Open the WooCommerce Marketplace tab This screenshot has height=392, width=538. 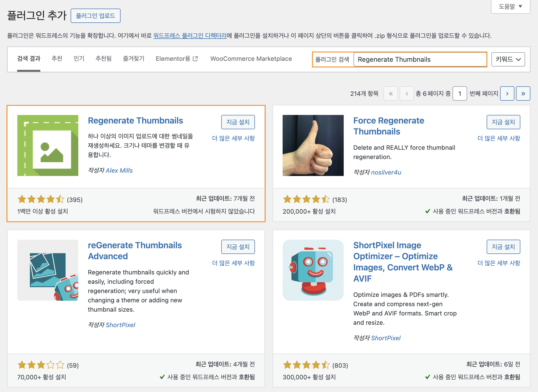251,59
